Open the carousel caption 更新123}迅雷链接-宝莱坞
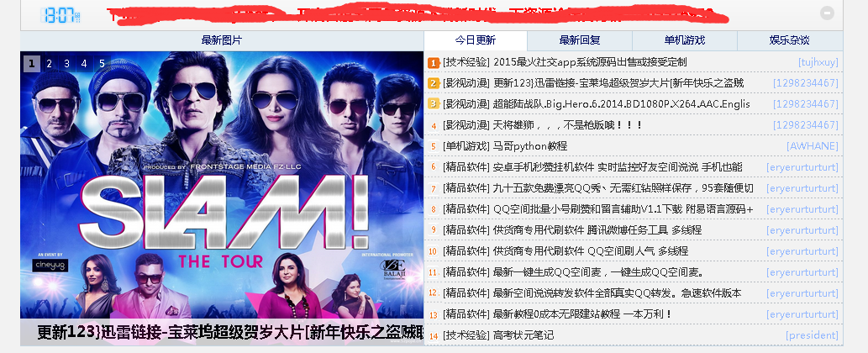The height and width of the screenshot is (353, 868). [230, 333]
